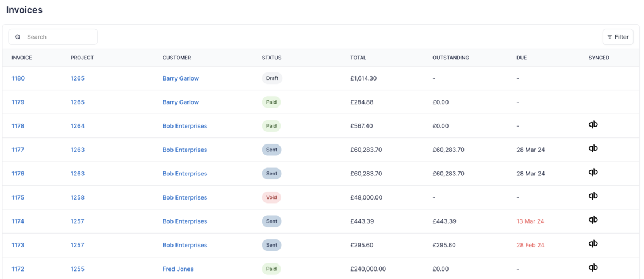Click the QuickBooks sync icon for invoice 1174
The image size is (644, 279).
click(593, 220)
